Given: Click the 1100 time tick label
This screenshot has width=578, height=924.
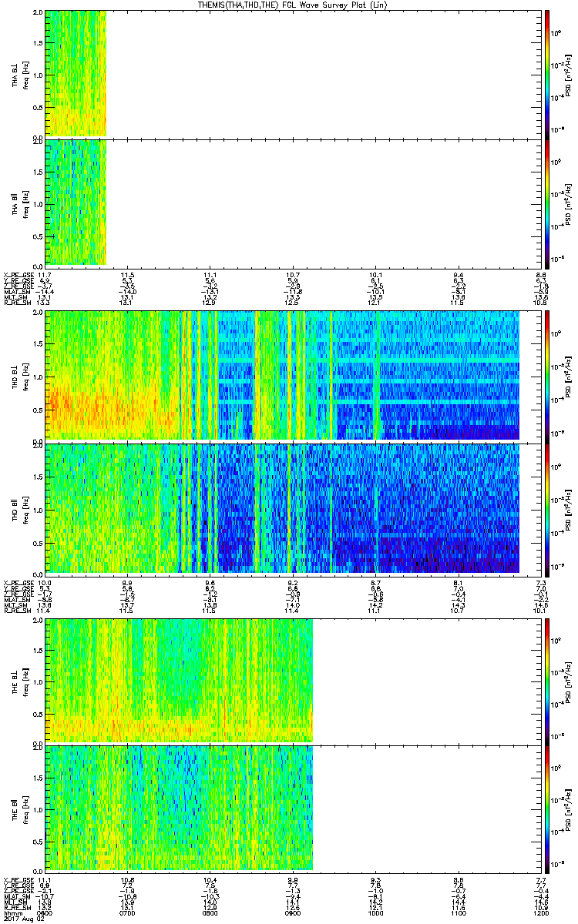Looking at the screenshot, I should (458, 912).
